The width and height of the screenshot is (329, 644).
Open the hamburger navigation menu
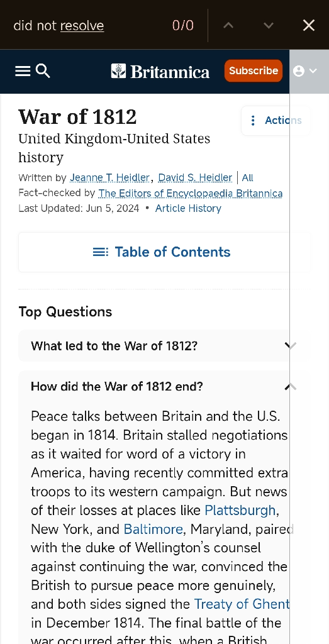23,71
